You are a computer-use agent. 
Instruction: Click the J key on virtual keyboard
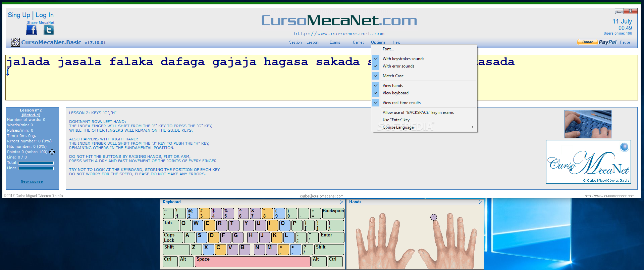pyautogui.click(x=265, y=237)
